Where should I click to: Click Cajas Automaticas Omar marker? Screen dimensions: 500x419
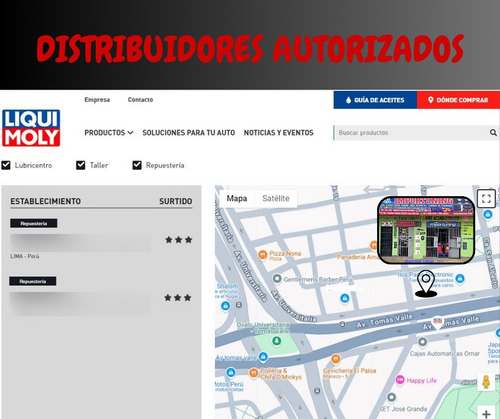coord(422,342)
